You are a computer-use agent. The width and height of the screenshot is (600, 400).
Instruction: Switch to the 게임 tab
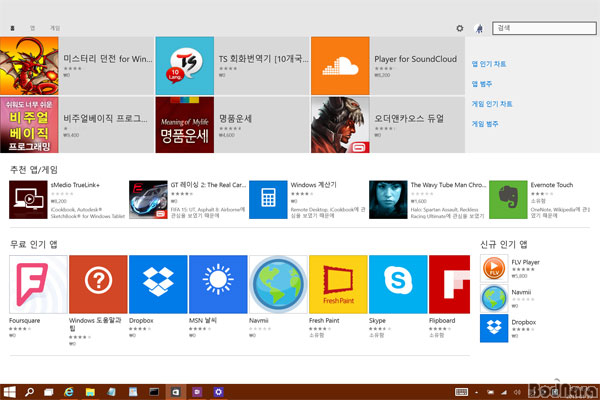(55, 28)
